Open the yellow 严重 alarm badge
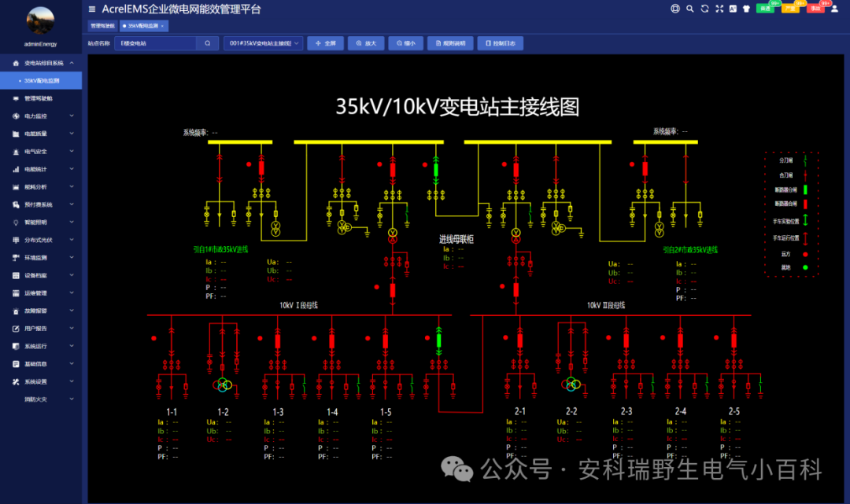The height and width of the screenshot is (504, 850). 790,8
